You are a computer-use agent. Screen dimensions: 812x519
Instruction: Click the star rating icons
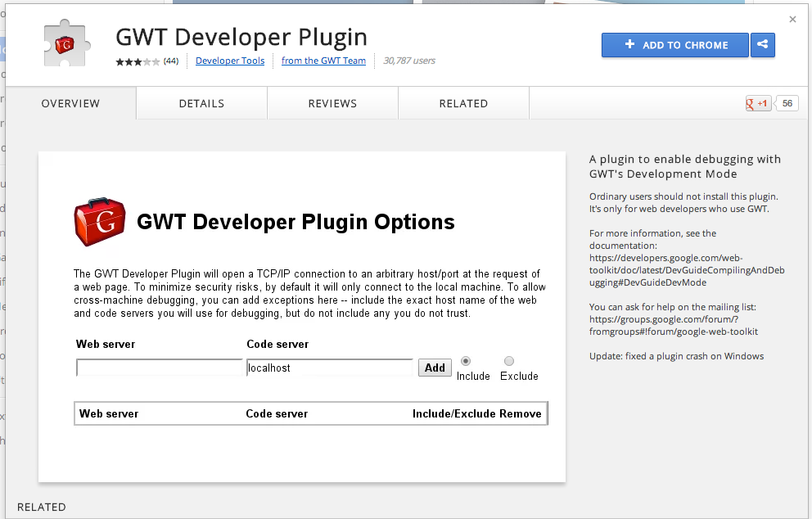[138, 61]
